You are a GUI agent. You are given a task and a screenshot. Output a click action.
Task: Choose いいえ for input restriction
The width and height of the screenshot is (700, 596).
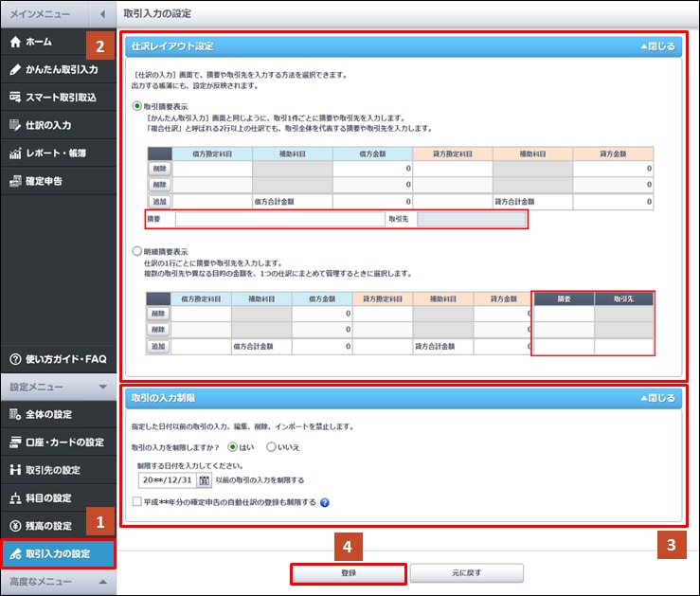[x=272, y=446]
